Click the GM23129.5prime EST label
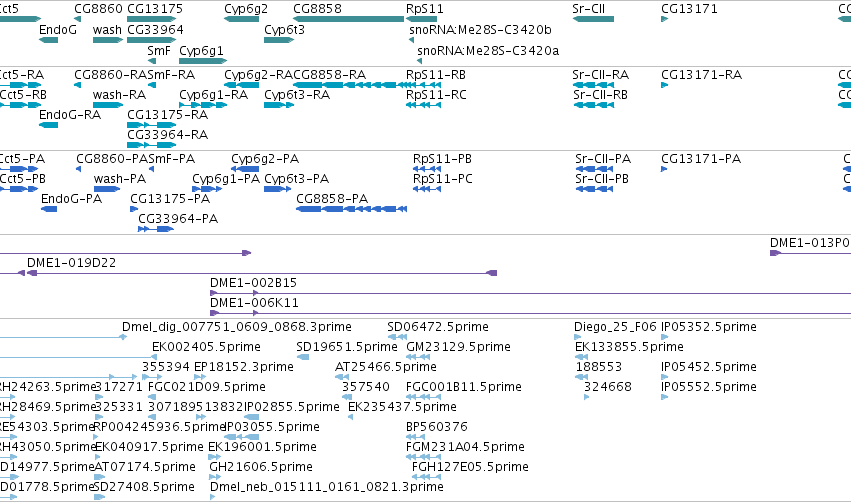 coord(458,347)
